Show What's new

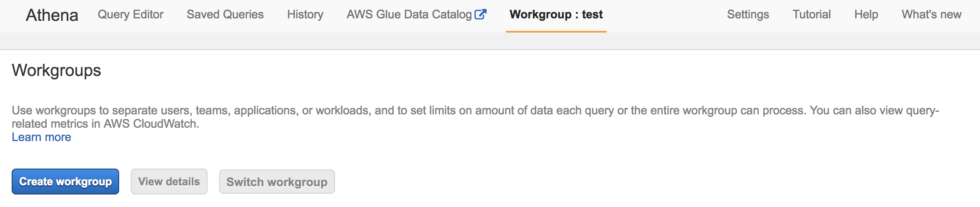(x=931, y=15)
